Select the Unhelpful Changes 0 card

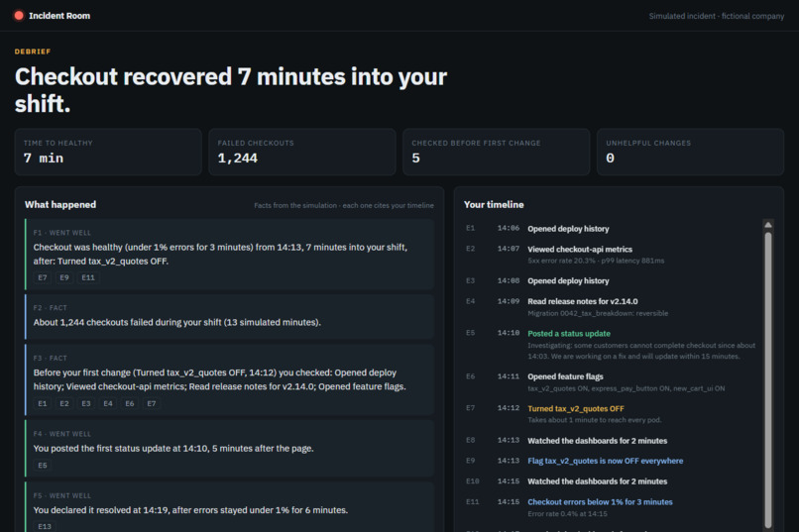(x=691, y=152)
